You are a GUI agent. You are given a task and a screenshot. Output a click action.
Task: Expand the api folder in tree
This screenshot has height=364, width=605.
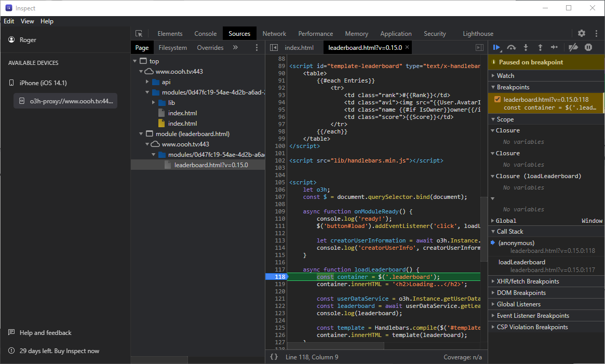[147, 82]
